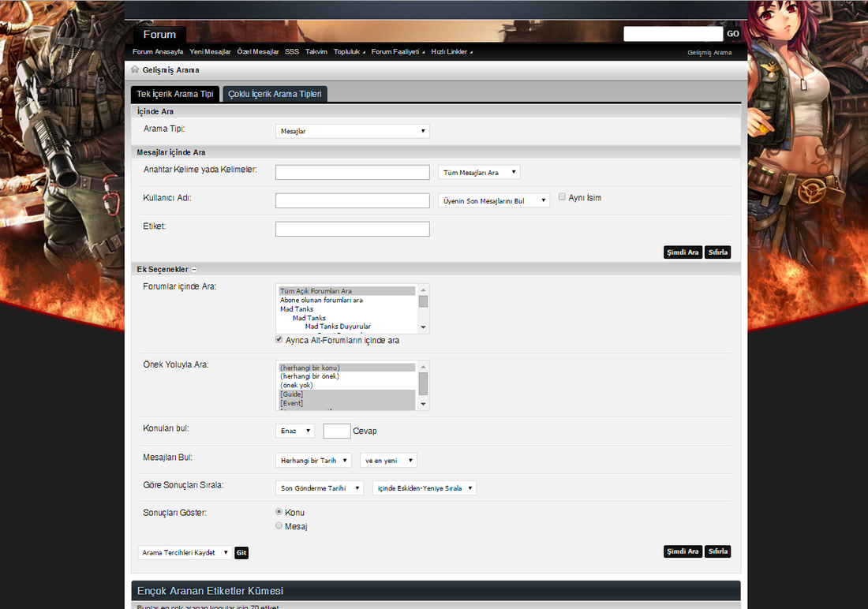This screenshot has width=868, height=609.
Task: Select (herhangi bir önek) list item
Action: click(346, 376)
